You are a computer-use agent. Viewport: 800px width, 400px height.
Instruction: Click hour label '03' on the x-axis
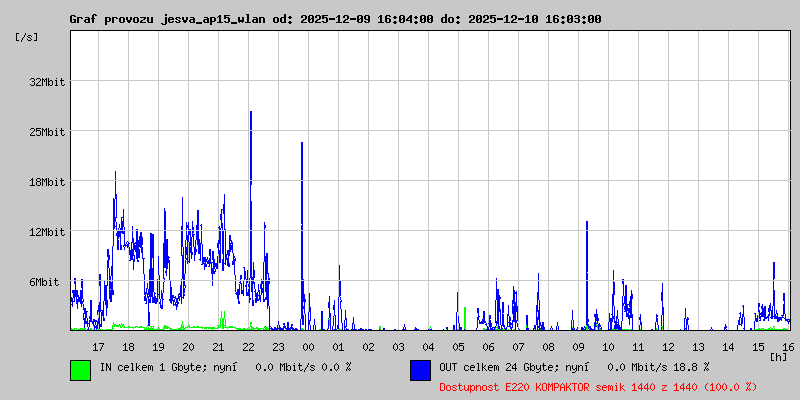coord(398,347)
